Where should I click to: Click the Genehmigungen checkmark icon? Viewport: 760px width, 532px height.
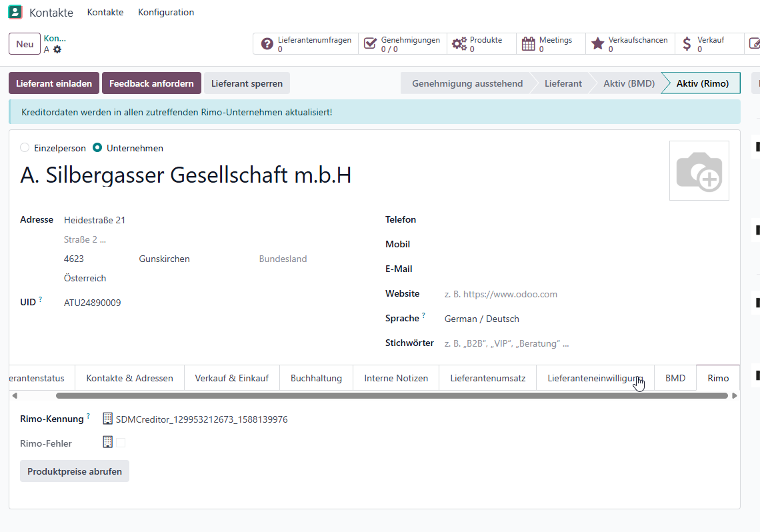point(370,44)
